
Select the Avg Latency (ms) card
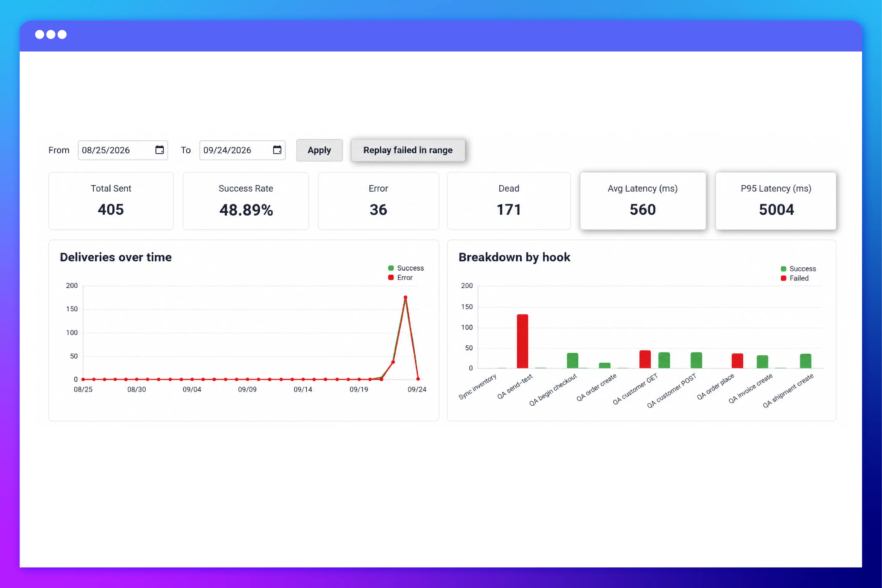pos(643,201)
